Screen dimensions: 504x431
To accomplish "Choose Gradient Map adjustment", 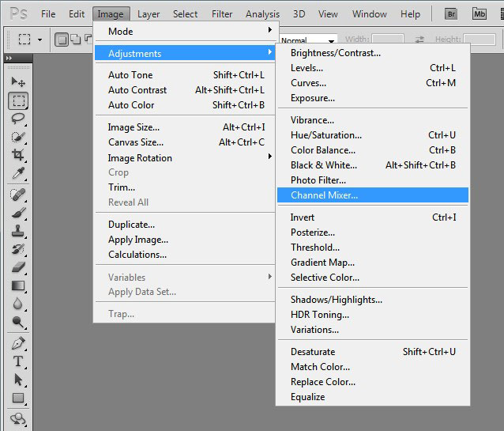I will pos(373,263).
